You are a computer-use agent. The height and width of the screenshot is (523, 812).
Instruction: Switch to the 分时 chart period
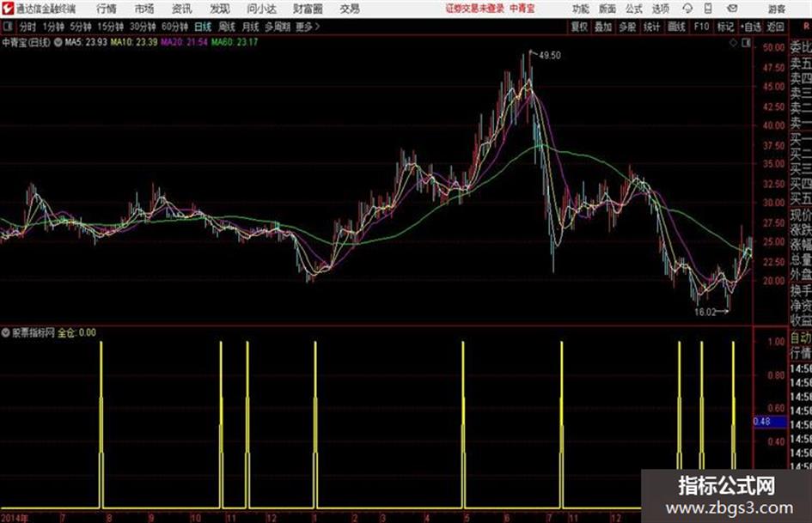coord(27,27)
